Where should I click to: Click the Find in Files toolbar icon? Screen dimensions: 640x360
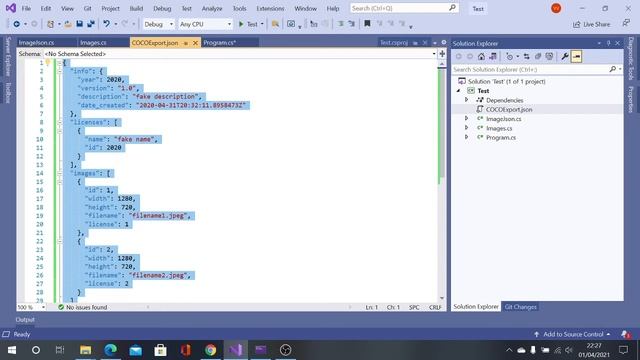276,24
